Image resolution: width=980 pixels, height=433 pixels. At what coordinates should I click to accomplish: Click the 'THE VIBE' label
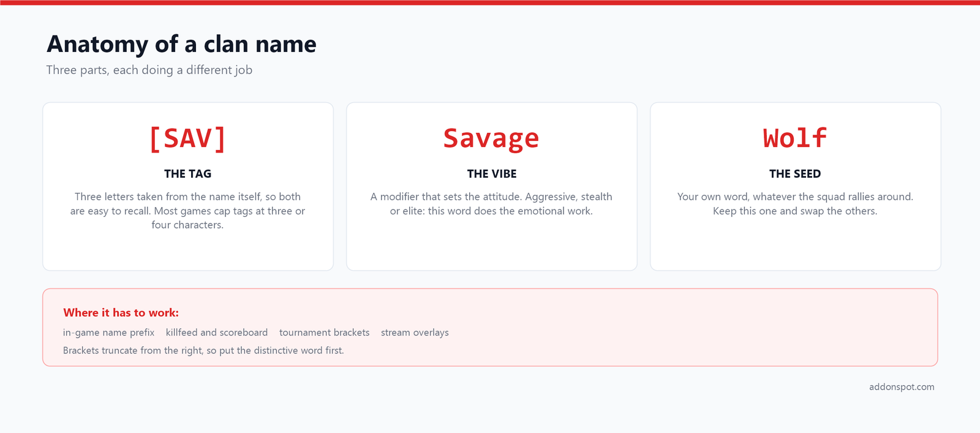click(x=492, y=174)
